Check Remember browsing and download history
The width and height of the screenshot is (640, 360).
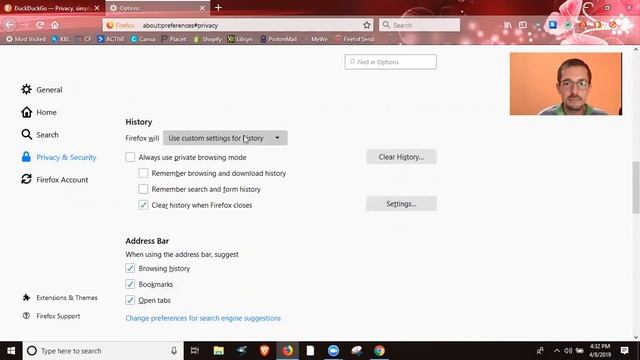click(143, 173)
